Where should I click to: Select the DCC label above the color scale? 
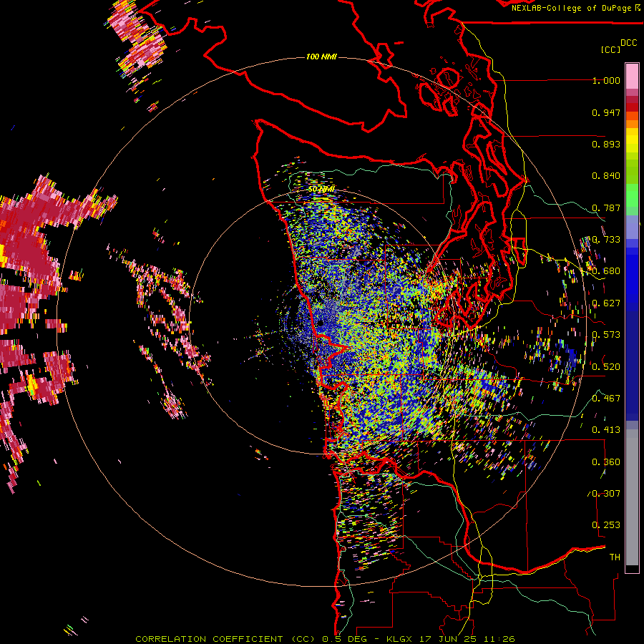628,43
